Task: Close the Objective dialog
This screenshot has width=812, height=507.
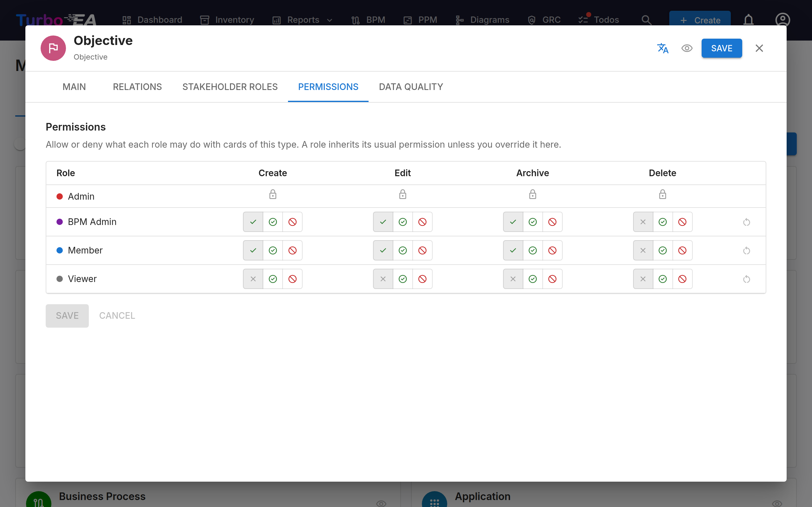Action: coord(759,48)
